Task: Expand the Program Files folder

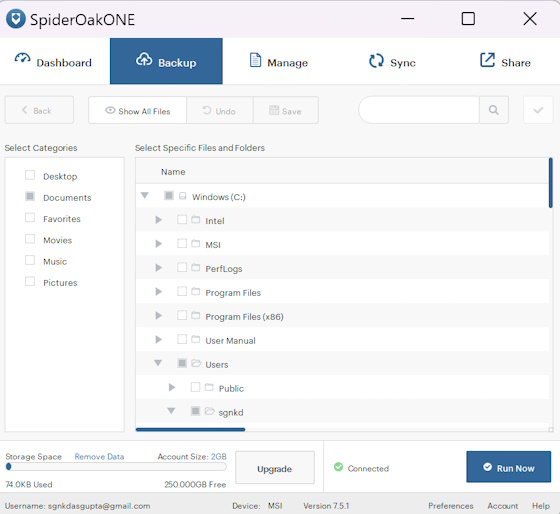Action: point(159,291)
